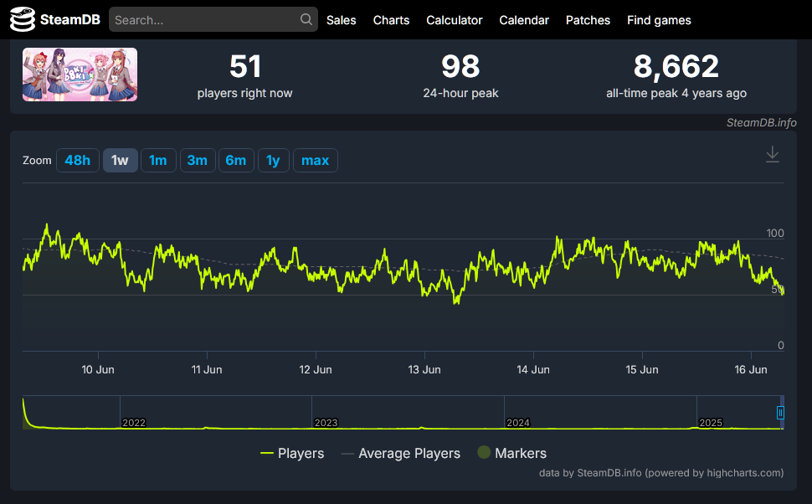Click the SteamDB brand name link

70,20
